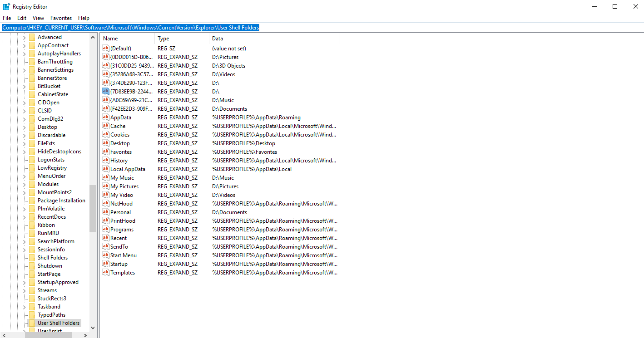Viewport: 644px width, 338px height.
Task: Select the icon next to the Cache value
Action: (x=106, y=126)
